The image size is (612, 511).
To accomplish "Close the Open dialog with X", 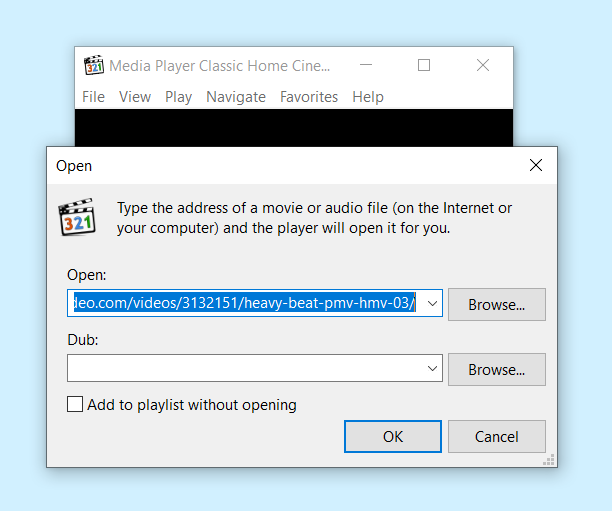I will pyautogui.click(x=536, y=165).
